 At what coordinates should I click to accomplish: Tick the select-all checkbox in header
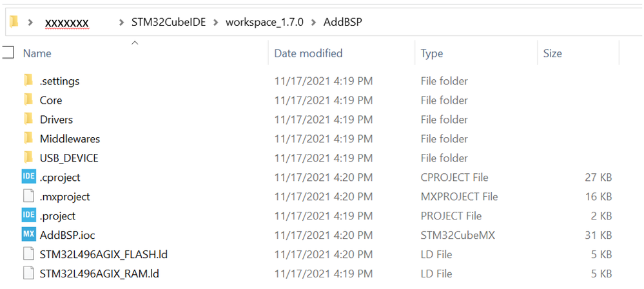point(8,53)
